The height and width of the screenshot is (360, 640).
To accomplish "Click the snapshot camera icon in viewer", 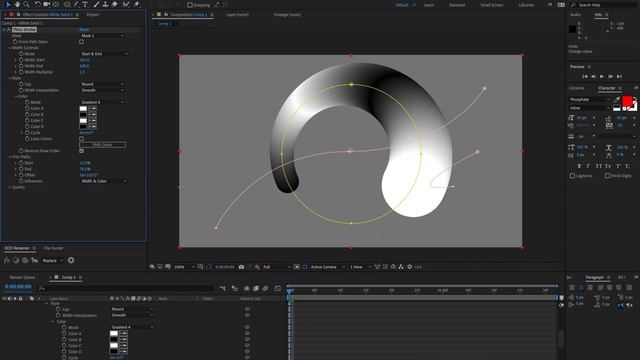I will tap(242, 267).
